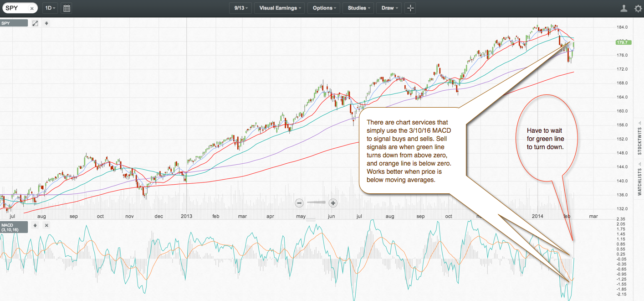The image size is (644, 301).
Task: Move the MACD study up using the arrow icon
Action: 35,225
